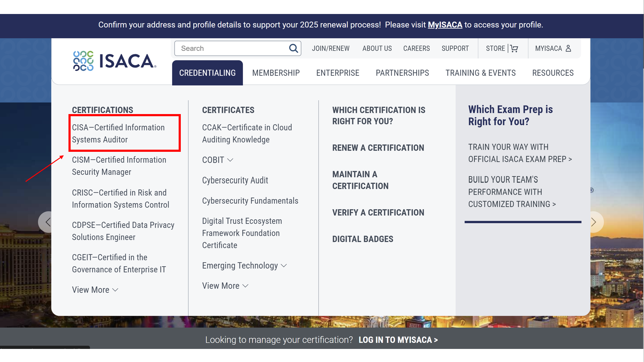644x362 pixels.
Task: Expand View More under Certifications
Action: [x=95, y=290]
